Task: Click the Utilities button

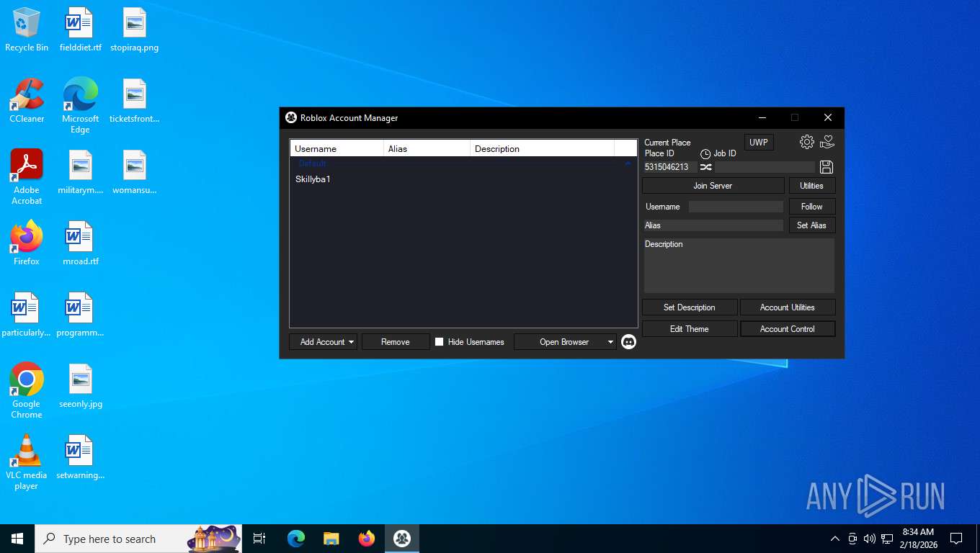Action: [811, 186]
